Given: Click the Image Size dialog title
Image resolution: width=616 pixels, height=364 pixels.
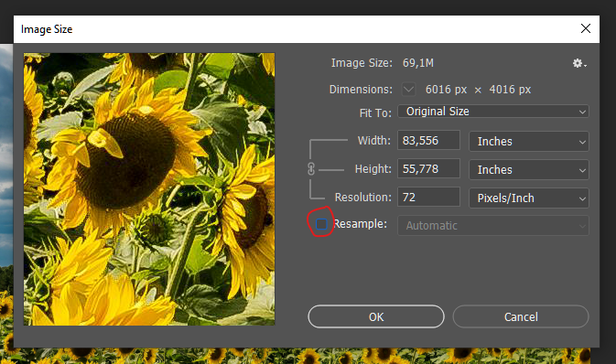Looking at the screenshot, I should coord(47,29).
